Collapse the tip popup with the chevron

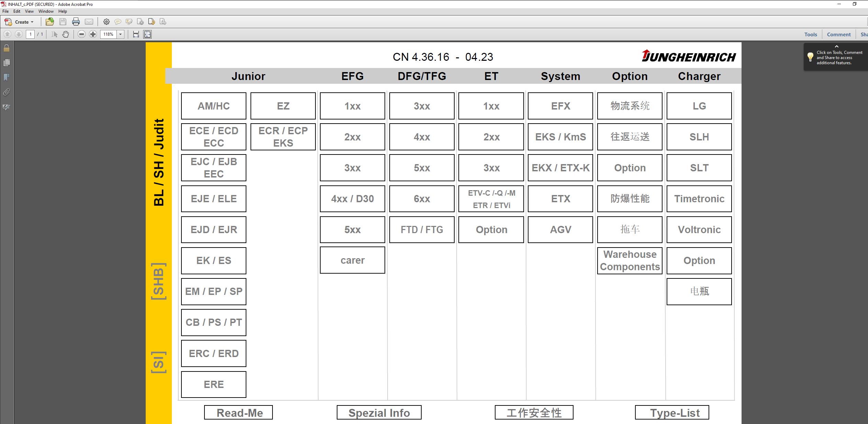(837, 46)
